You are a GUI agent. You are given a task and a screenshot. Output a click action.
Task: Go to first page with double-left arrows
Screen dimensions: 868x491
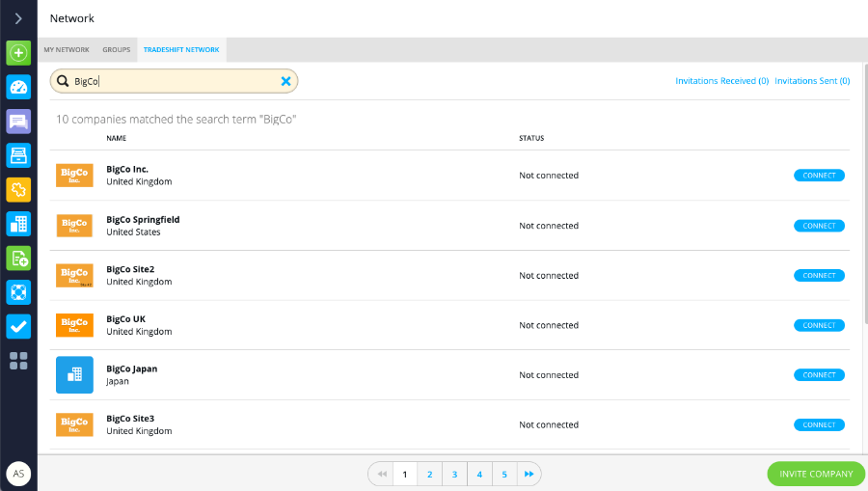pos(381,475)
